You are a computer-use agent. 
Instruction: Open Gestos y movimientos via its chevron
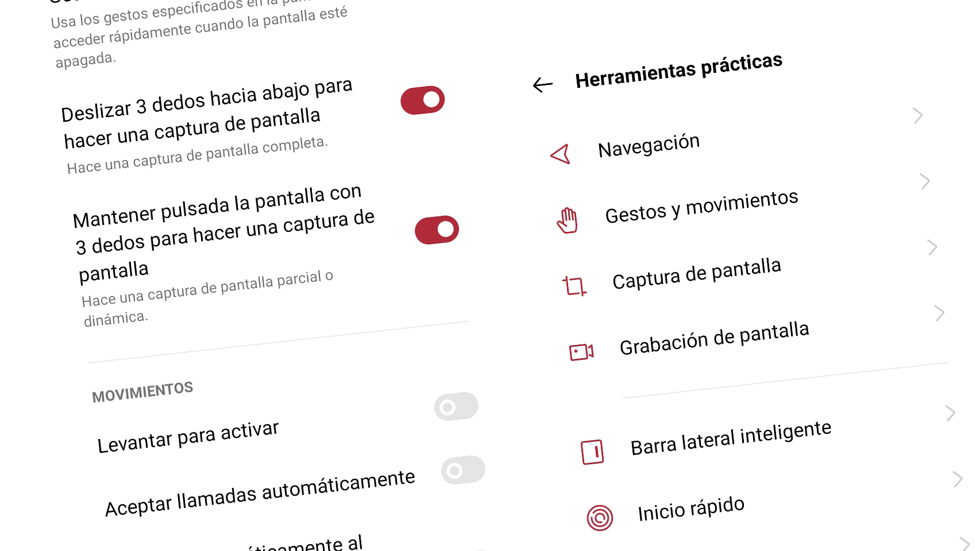tap(925, 181)
